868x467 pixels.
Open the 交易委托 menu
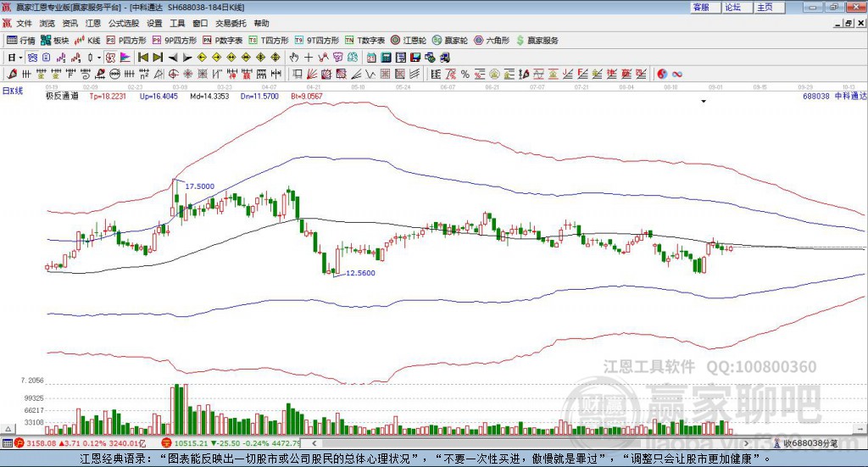tap(231, 23)
